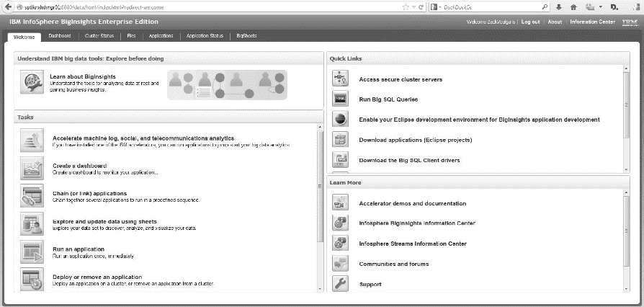The height and width of the screenshot is (307, 644).
Task: Click the Explore data using sheets icon
Action: pyautogui.click(x=32, y=223)
